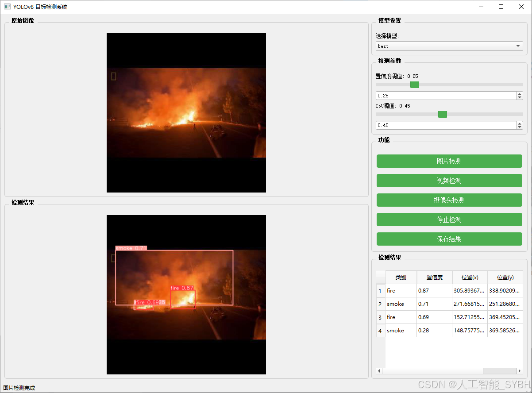Viewport: 532px width, 393px height.
Task: Save results using 保存结果 button
Action: [449, 239]
